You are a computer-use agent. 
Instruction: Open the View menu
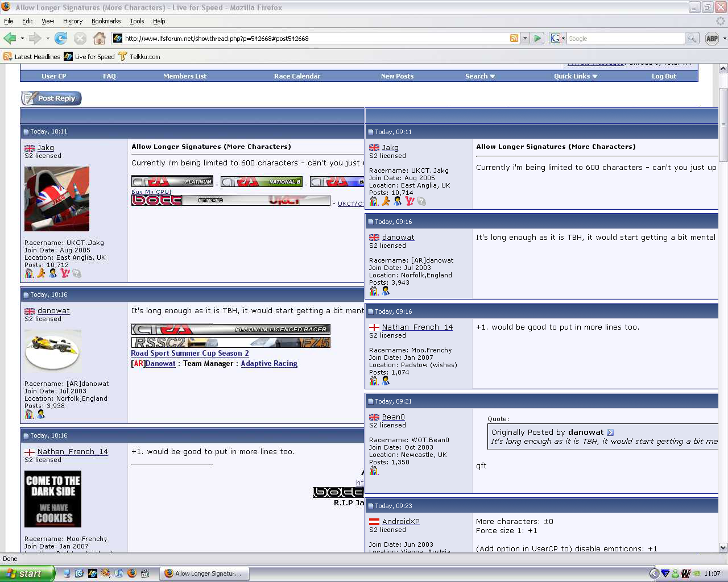[48, 21]
